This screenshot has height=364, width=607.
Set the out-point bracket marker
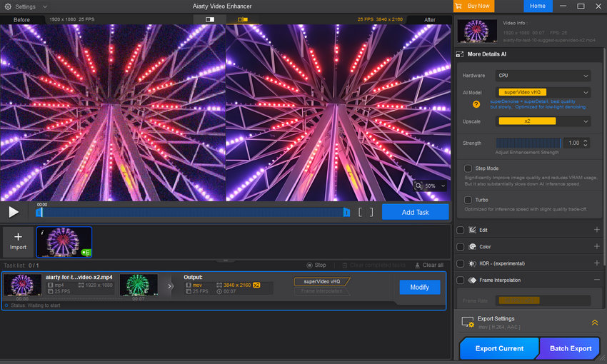371,212
